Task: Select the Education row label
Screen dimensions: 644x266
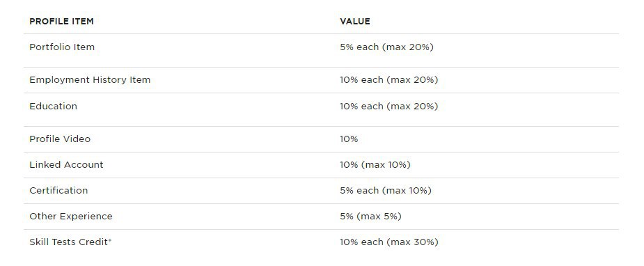Action: [x=54, y=107]
